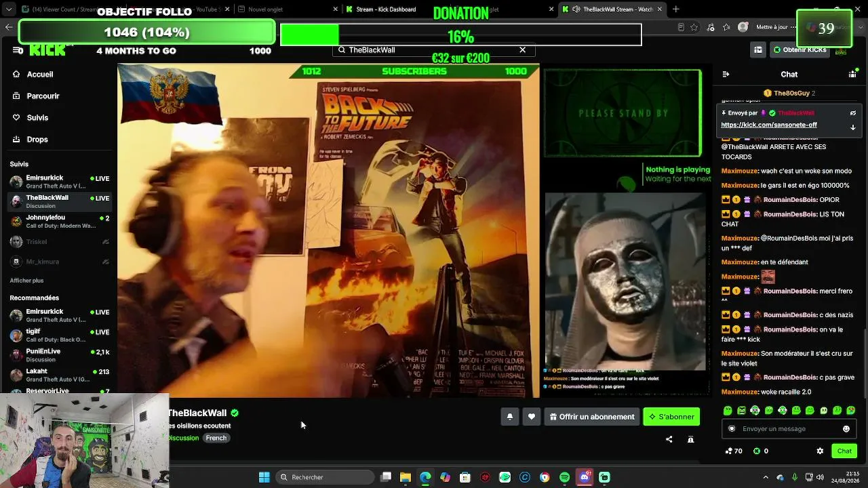Click The80sGuy username in chat header

(792, 94)
